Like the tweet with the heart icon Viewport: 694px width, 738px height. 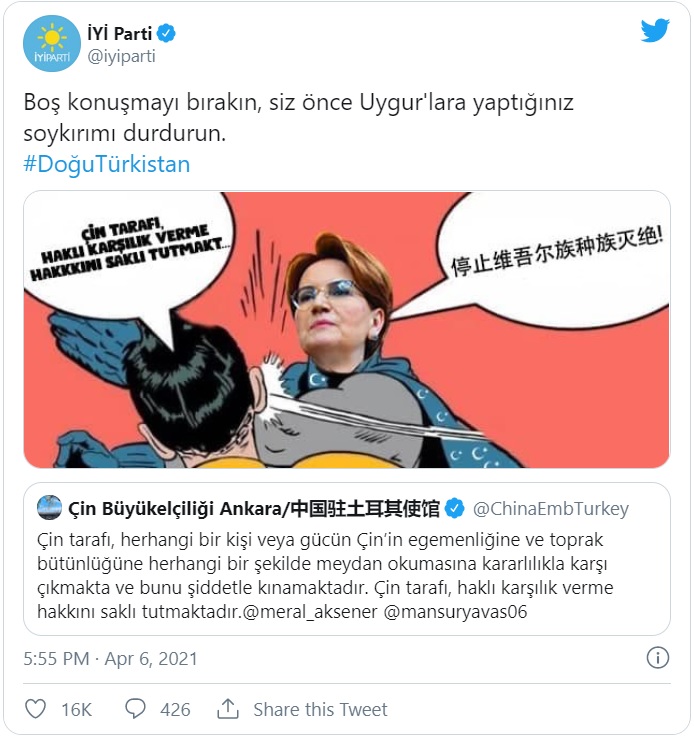pyautogui.click(x=35, y=709)
